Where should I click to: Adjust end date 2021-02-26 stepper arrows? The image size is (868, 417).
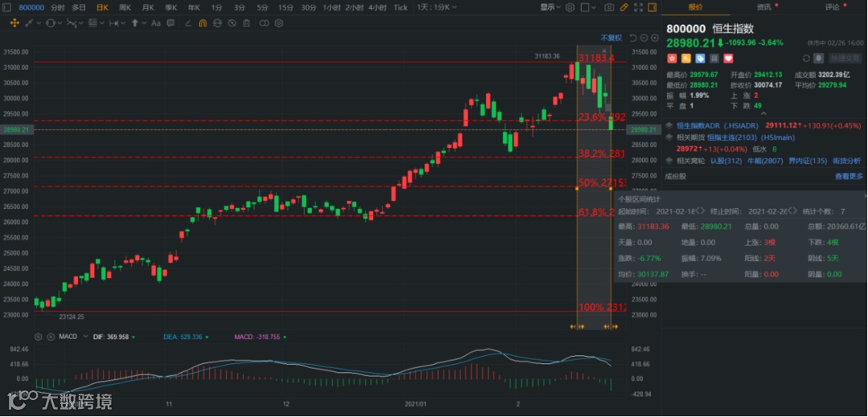tap(793, 211)
